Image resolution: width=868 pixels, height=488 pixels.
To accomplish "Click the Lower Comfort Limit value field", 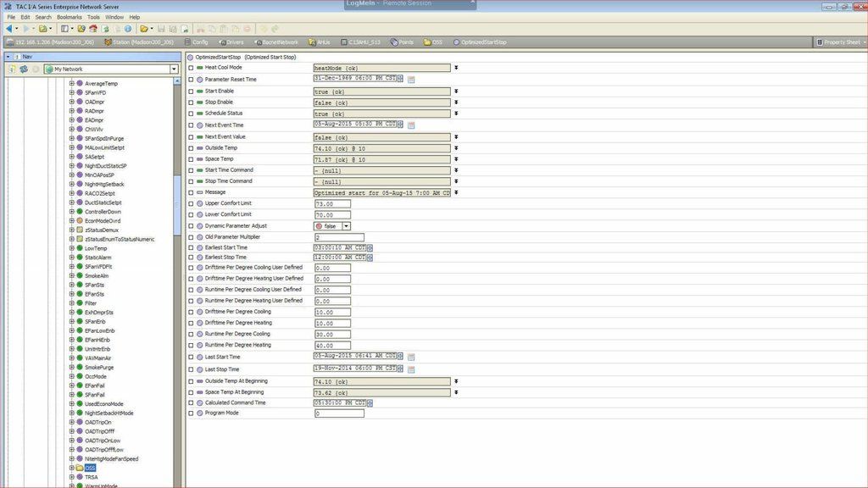I will click(x=332, y=215).
